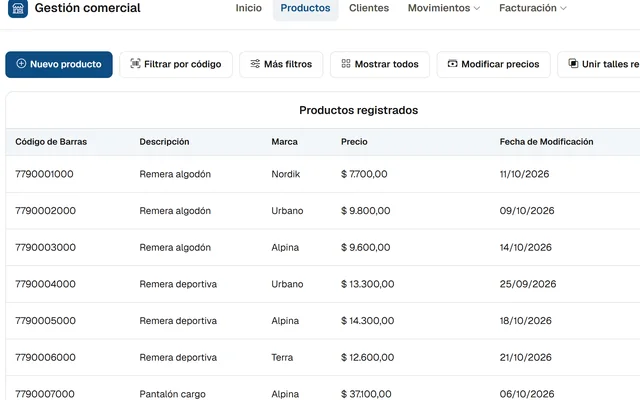
Task: Select barcode 7790004000
Action: 45,284
